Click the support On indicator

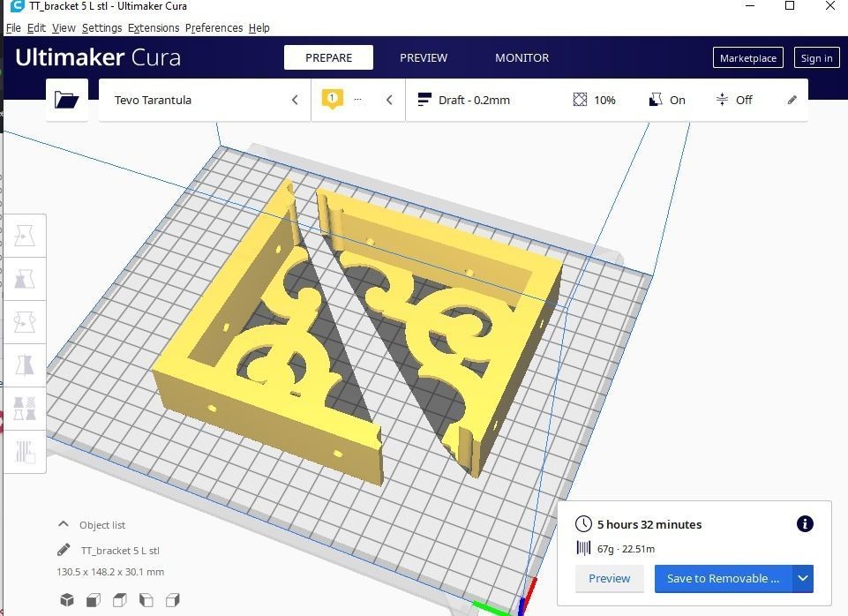[x=667, y=100]
